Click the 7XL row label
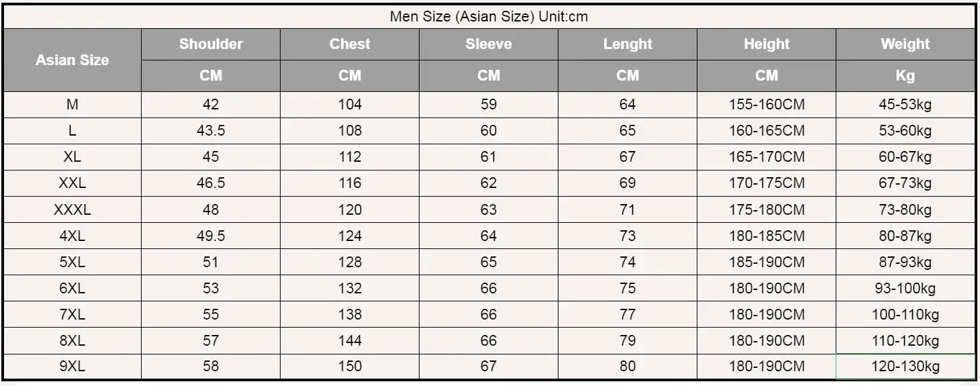The height and width of the screenshot is (386, 980). [72, 314]
